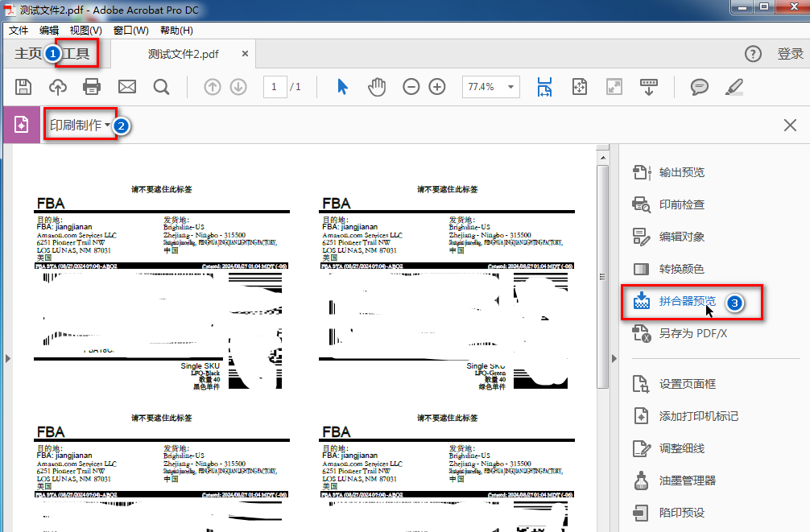Screen dimensions: 810x532
Task: Open the 帮助(H) menu
Action: [176, 31]
